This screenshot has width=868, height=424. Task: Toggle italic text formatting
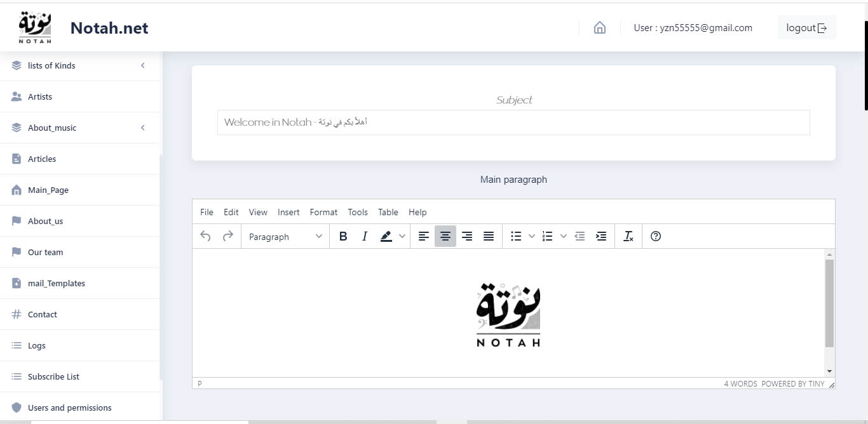[365, 236]
